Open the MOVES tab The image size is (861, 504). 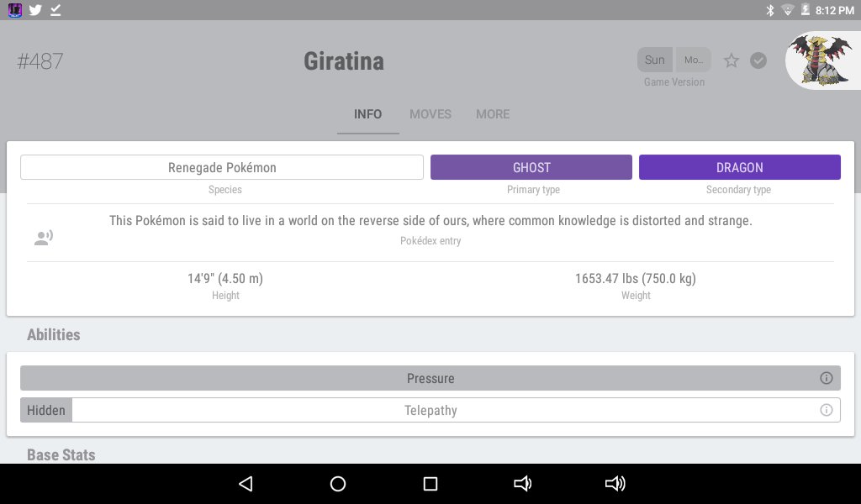pyautogui.click(x=430, y=114)
